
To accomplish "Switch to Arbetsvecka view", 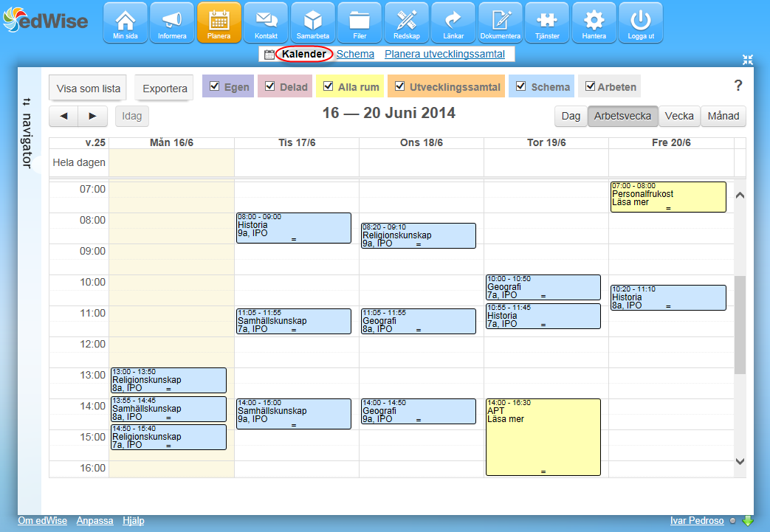I will point(622,117).
